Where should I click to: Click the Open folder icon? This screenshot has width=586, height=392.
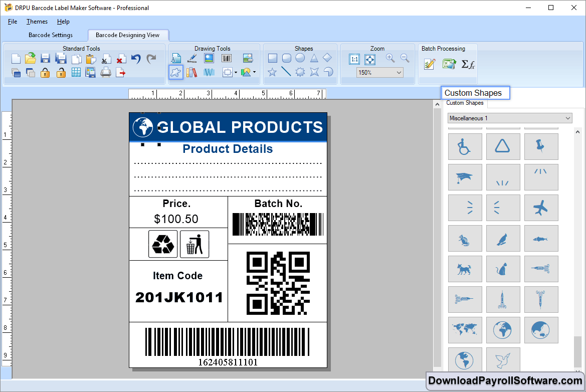pyautogui.click(x=31, y=59)
